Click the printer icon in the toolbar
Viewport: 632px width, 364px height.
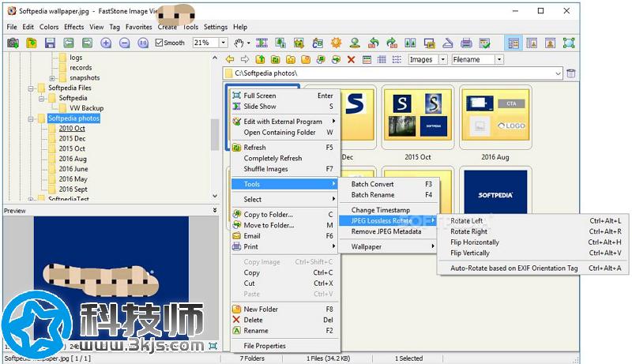click(x=466, y=43)
